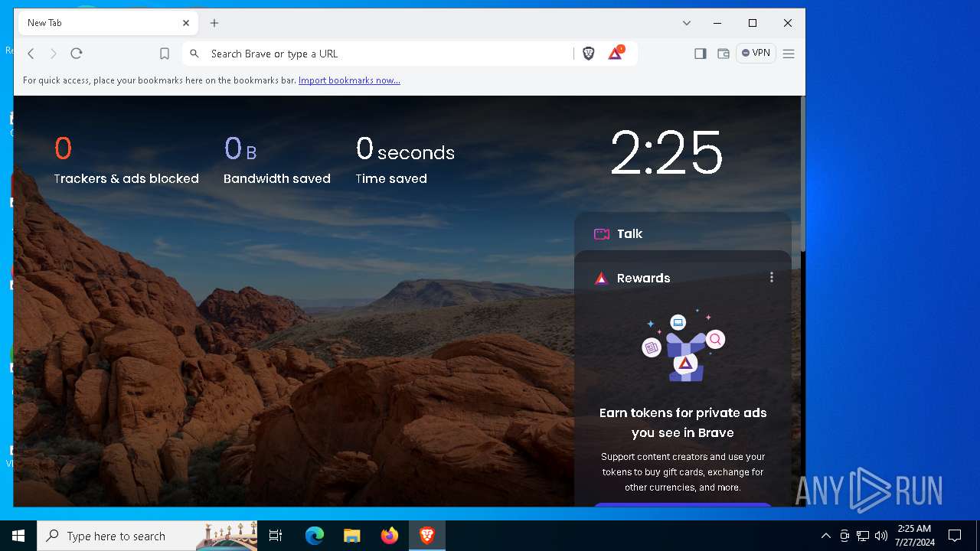The height and width of the screenshot is (551, 980).
Task: Open the Rewards card three-dot menu
Action: 772,277
